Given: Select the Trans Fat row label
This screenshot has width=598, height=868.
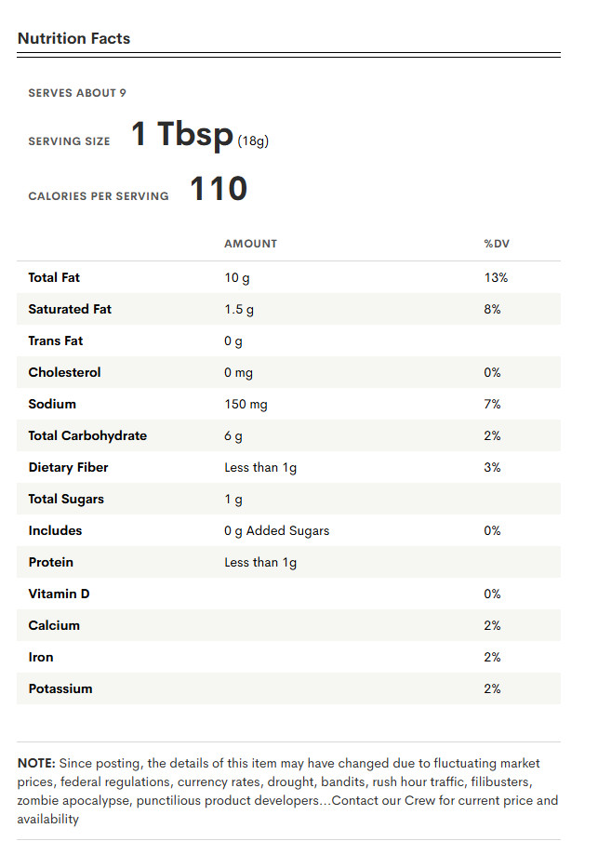Looking at the screenshot, I should (x=55, y=341).
